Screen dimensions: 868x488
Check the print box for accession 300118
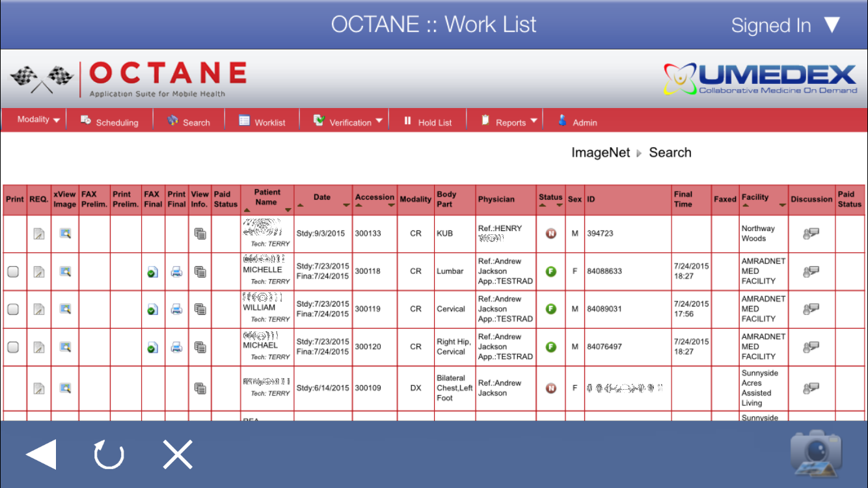pyautogui.click(x=13, y=272)
